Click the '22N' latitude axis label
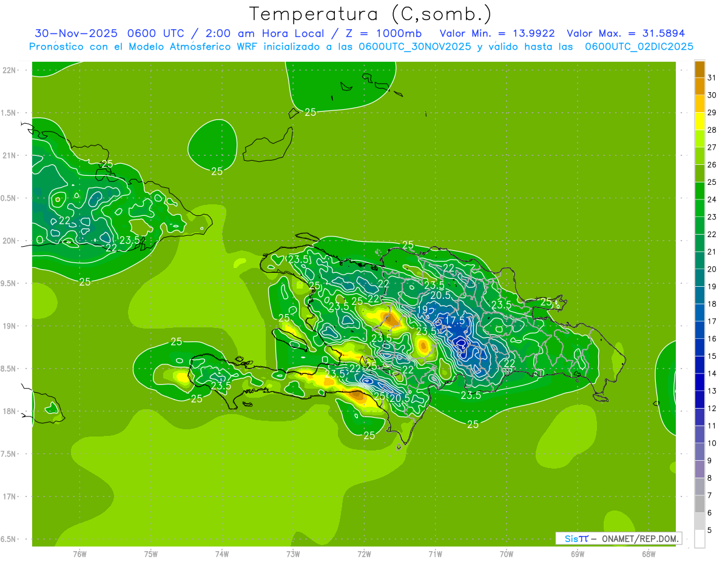The image size is (728, 562). [9, 70]
